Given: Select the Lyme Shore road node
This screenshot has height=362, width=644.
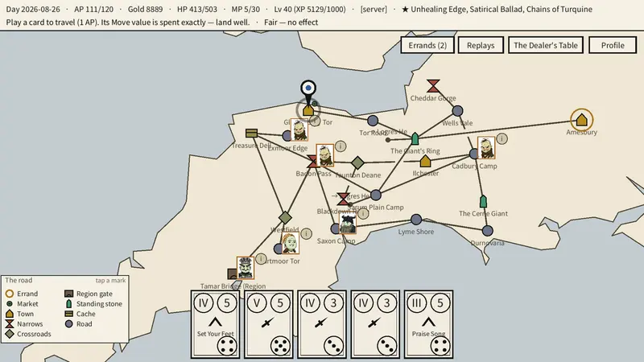Looking at the screenshot, I should 416,220.
